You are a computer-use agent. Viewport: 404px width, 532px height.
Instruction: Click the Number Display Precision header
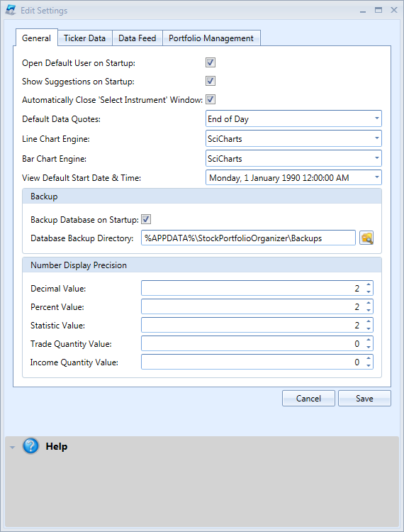202,265
